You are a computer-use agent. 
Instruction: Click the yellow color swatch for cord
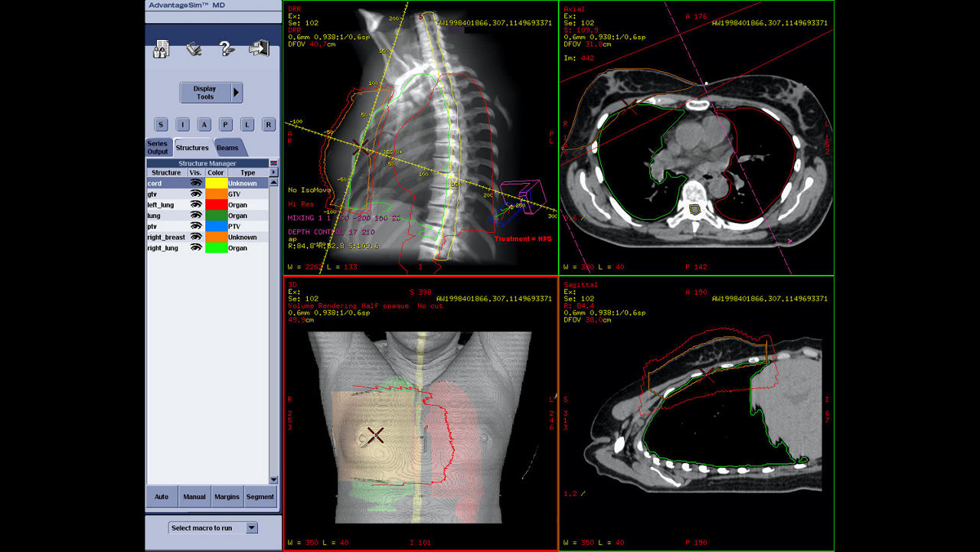[x=216, y=184]
